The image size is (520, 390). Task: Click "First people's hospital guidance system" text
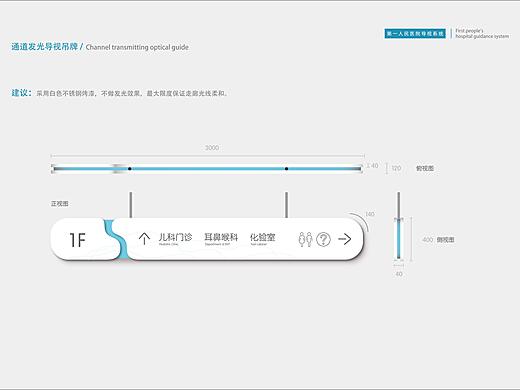(482, 33)
